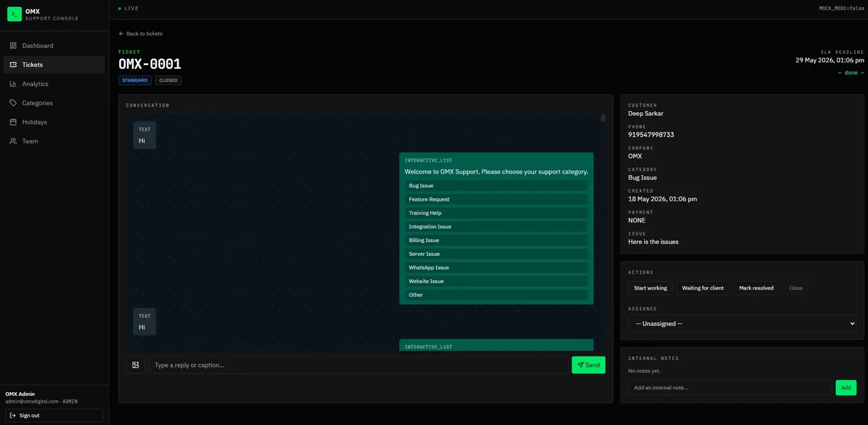Screen dimensions: 868x425
Task: Navigate to Categories
Action: (x=54, y=103)
